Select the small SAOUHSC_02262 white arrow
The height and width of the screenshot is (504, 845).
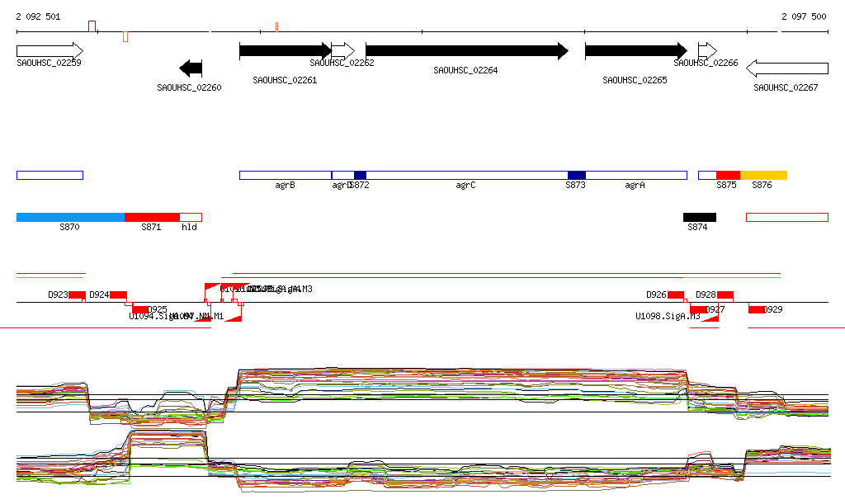pyautogui.click(x=342, y=51)
